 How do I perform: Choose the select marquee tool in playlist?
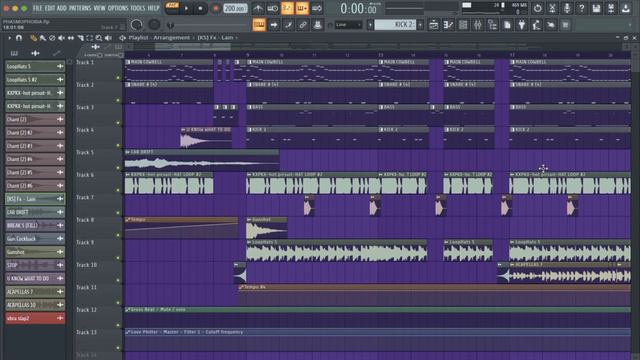click(x=89, y=38)
